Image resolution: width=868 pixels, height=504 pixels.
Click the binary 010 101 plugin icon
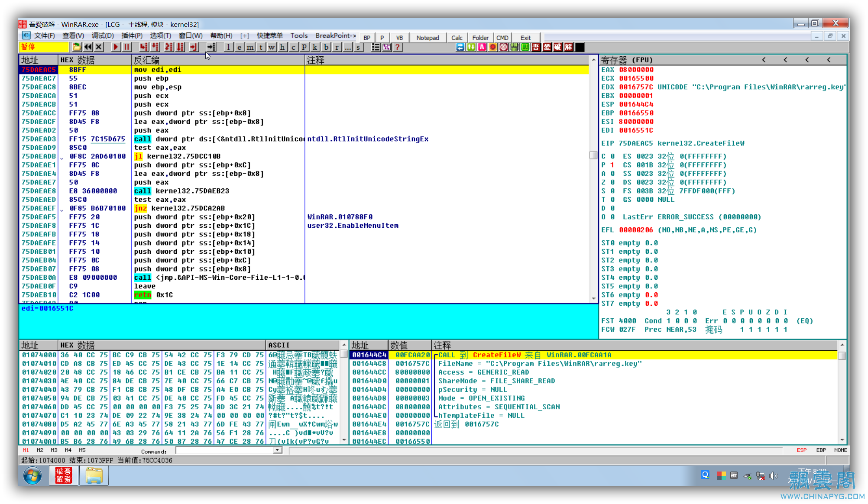click(x=514, y=47)
